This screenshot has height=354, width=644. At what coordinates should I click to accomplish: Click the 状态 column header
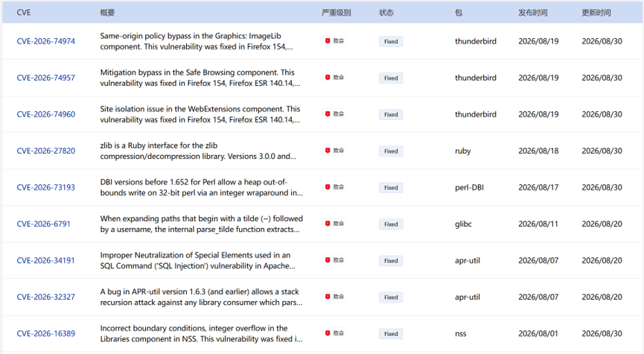[x=386, y=13]
